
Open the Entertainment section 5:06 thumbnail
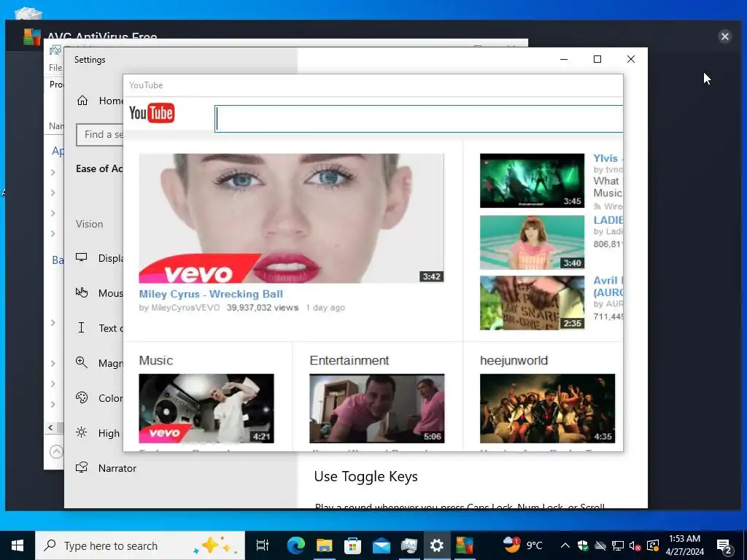click(377, 408)
